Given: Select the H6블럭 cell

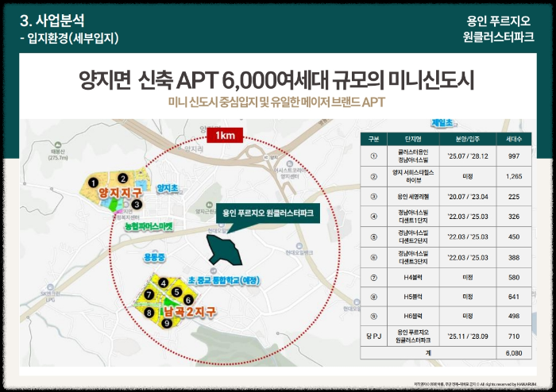Looking at the screenshot, I should (413, 316).
